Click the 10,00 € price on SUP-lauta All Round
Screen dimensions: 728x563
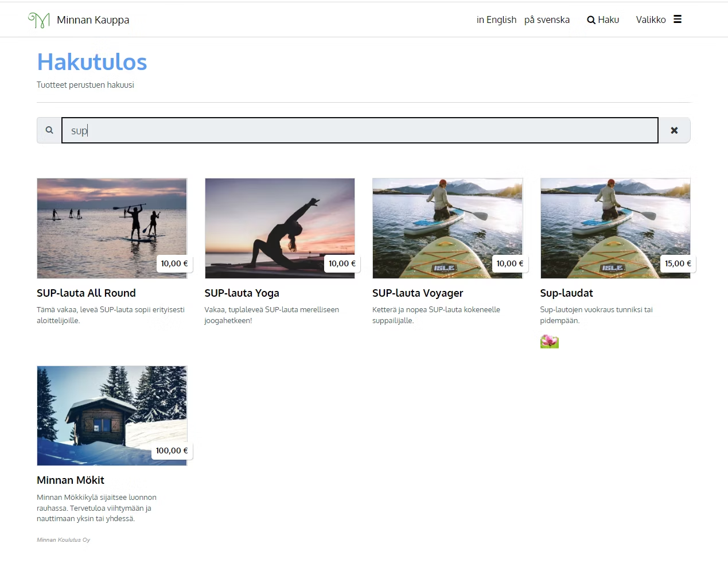174,263
